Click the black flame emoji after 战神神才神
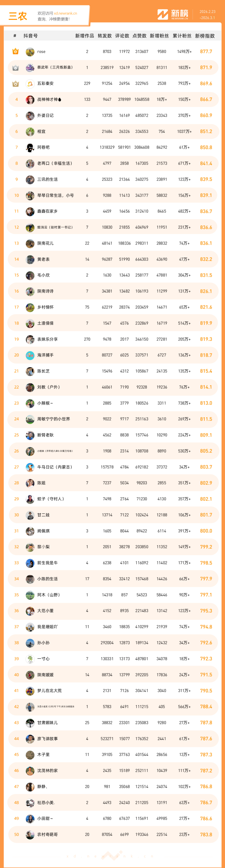This screenshot has height=868, width=225. [60, 100]
